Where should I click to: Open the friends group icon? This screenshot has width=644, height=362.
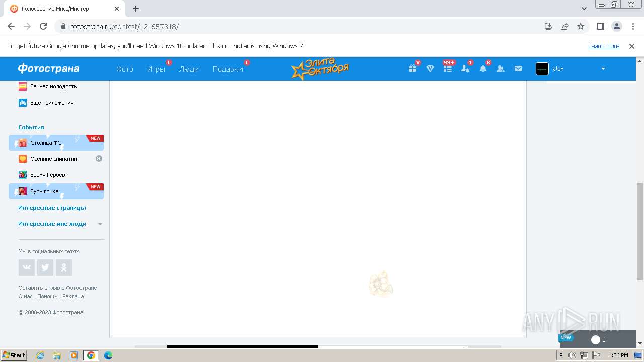501,69
